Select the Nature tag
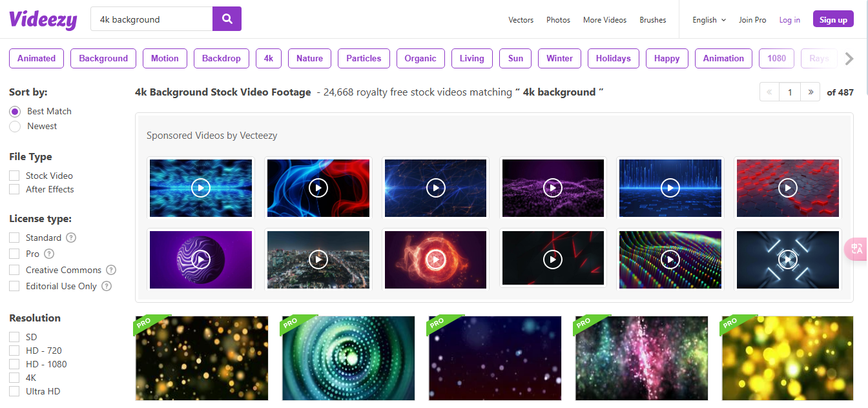868x408 pixels. [x=309, y=58]
